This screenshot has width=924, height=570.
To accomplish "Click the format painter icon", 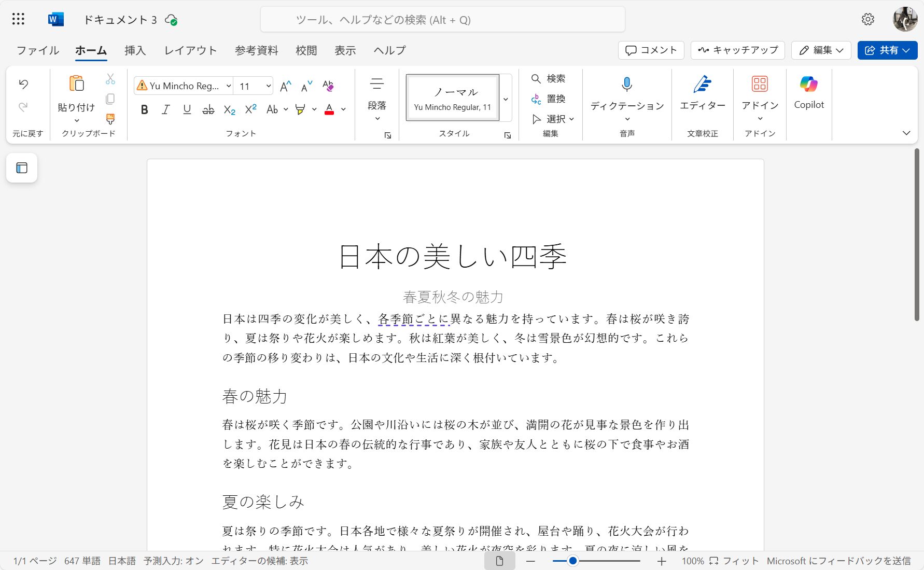I will tap(110, 118).
